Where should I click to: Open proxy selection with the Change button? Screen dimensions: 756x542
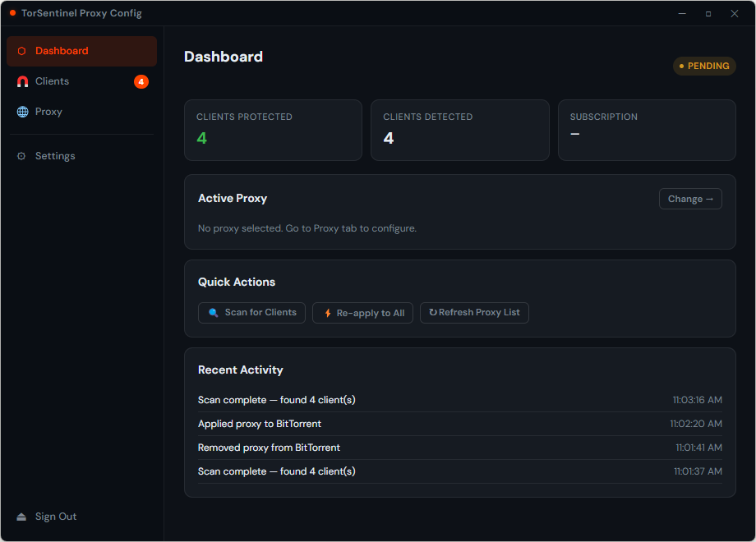point(689,199)
